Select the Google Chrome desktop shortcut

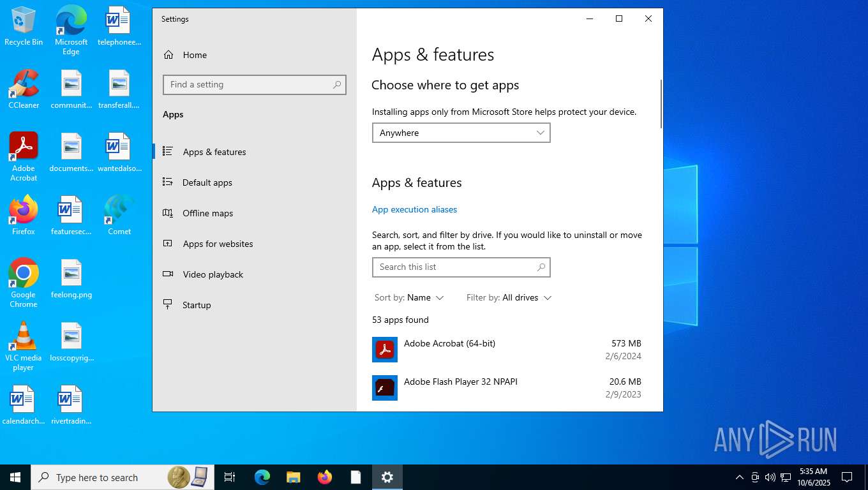click(x=24, y=283)
